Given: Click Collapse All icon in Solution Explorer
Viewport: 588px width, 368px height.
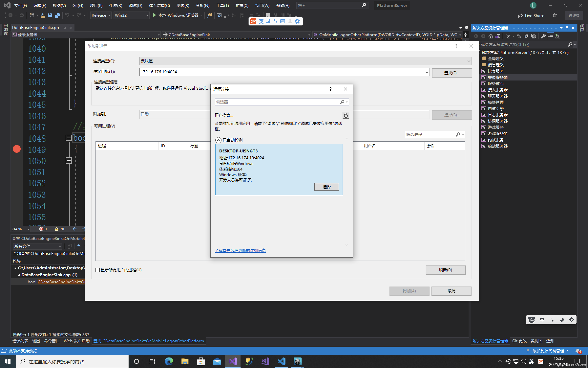Looking at the screenshot, I should 526,36.
